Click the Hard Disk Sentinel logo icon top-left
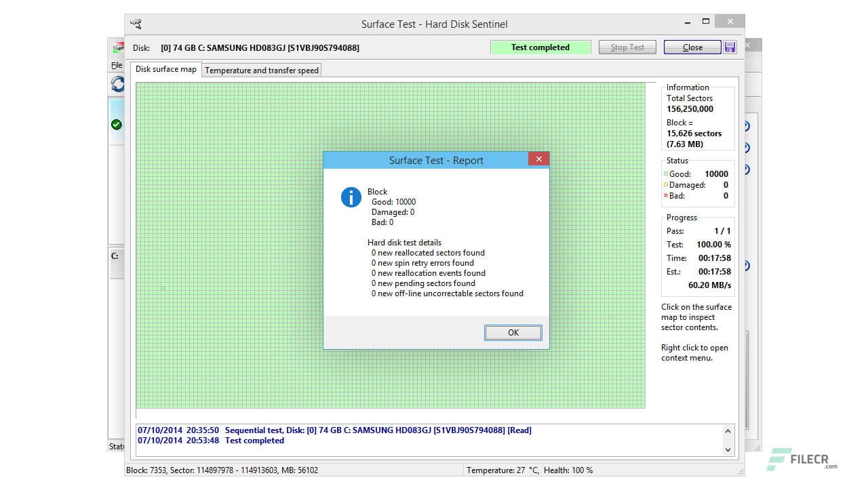This screenshot has height=488, width=868. tap(118, 47)
